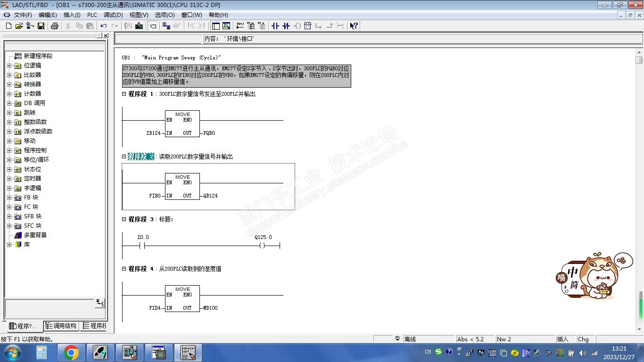Select the 移位/循环 tree item
The image size is (644, 362).
(x=36, y=160)
